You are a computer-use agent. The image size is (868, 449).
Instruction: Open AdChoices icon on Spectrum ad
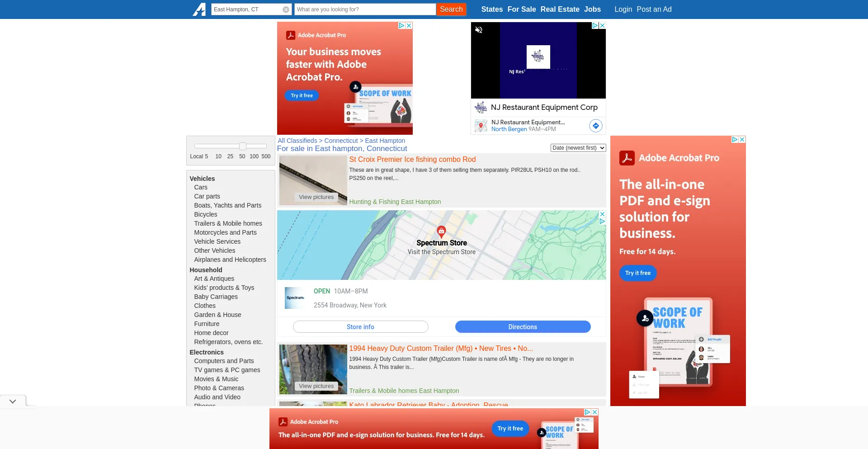point(602,221)
